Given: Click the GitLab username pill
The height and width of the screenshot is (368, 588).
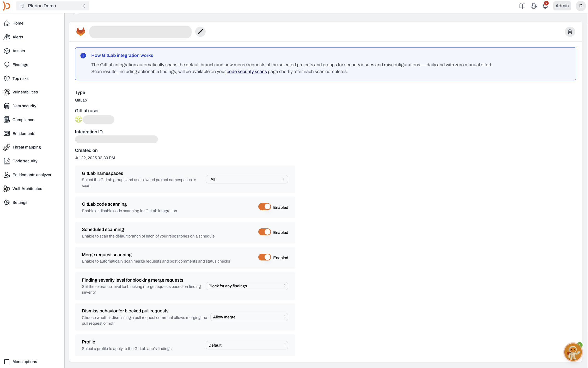Looking at the screenshot, I should point(99,120).
